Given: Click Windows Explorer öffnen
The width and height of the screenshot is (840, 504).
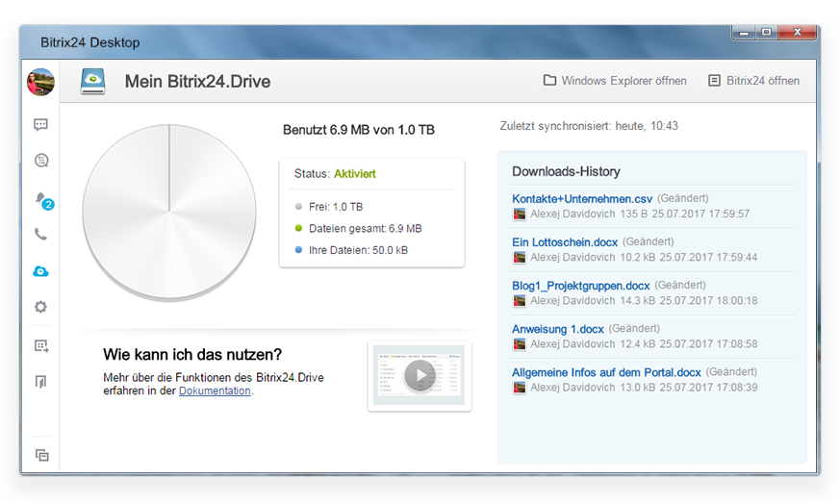Looking at the screenshot, I should (615, 81).
